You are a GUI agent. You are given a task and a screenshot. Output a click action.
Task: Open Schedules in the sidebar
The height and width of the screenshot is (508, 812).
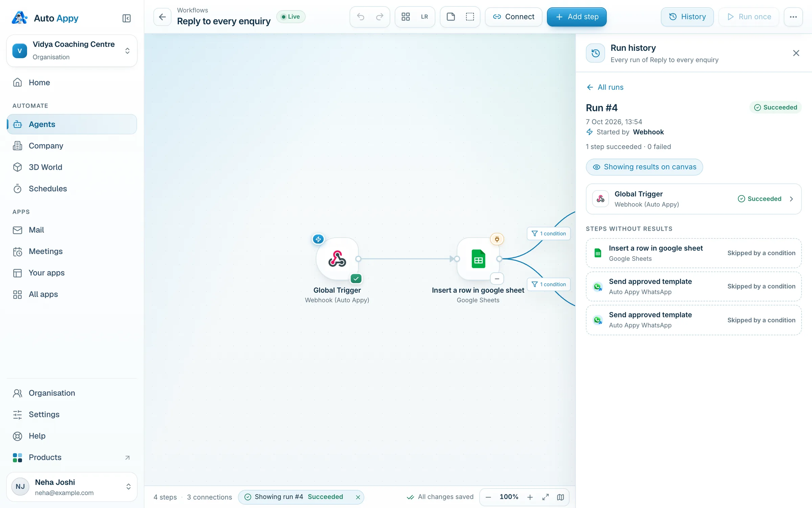(x=72, y=189)
